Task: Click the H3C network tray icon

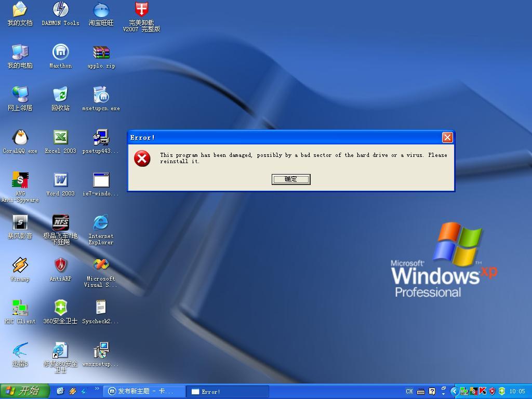Action: pyautogui.click(x=464, y=391)
